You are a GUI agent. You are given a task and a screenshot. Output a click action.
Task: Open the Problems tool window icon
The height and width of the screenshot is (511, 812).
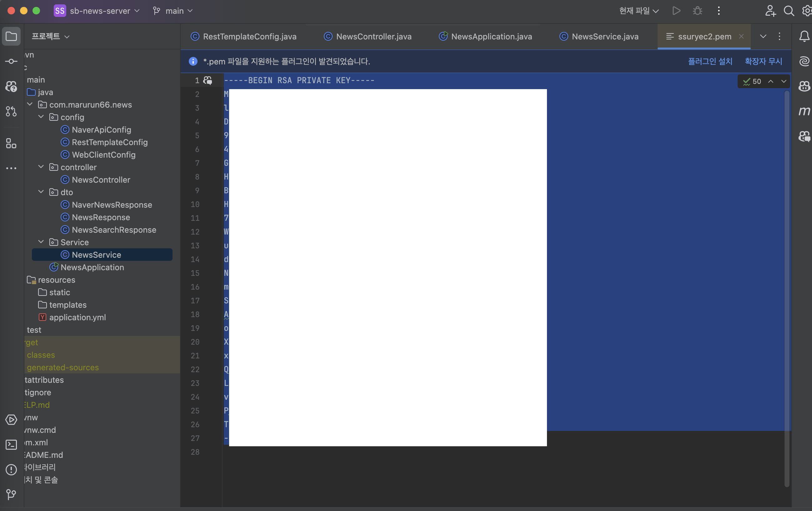11,469
